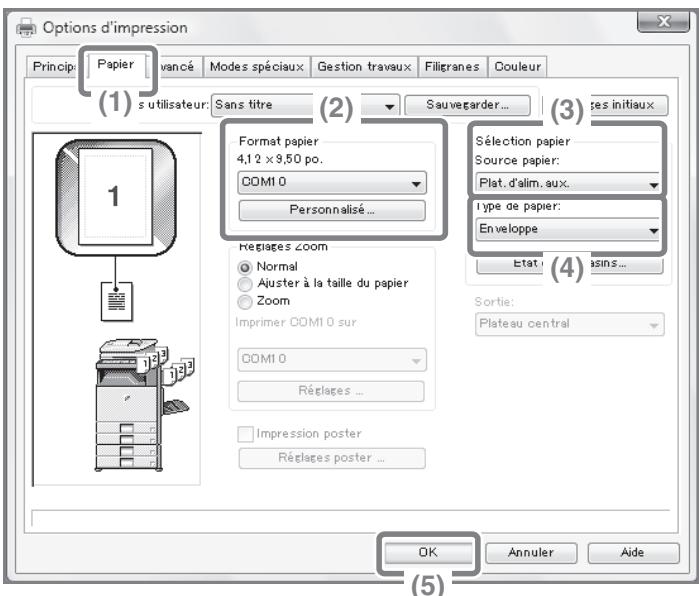Open the user settings Sans titre dropdown
This screenshot has height=596, width=699.
[305, 105]
